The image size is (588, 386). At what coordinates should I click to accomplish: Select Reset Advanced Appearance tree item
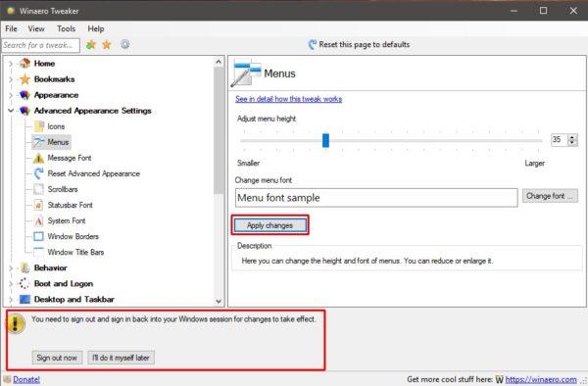pyautogui.click(x=94, y=173)
